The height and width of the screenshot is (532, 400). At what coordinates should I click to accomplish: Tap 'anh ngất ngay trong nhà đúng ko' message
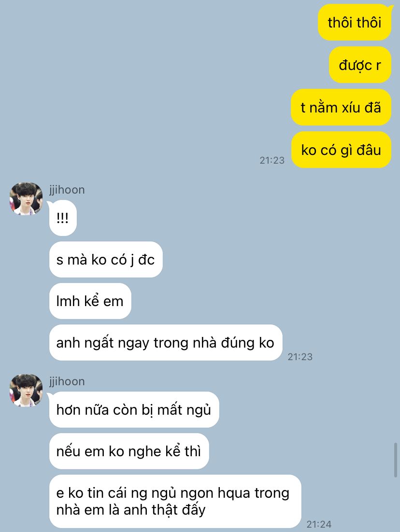[x=166, y=343]
